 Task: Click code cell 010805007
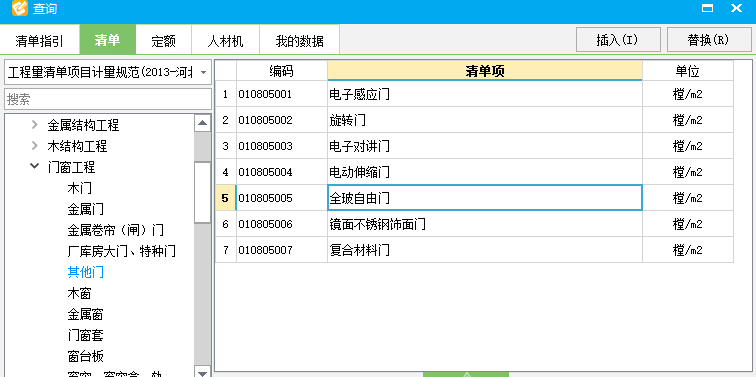point(282,250)
